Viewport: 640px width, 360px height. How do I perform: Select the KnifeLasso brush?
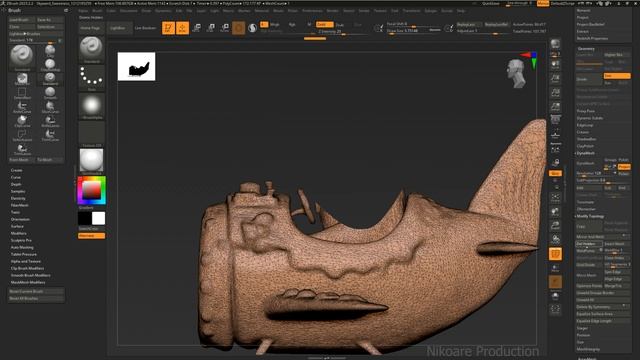50,121
